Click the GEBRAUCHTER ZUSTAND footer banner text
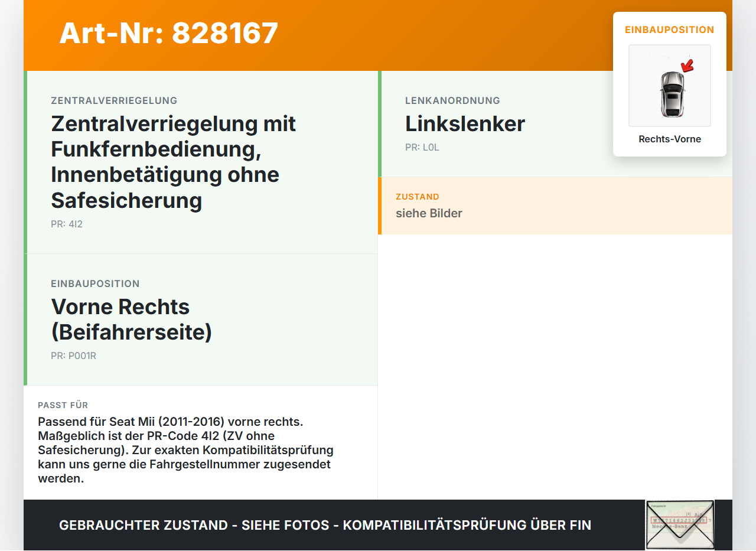 pos(325,525)
